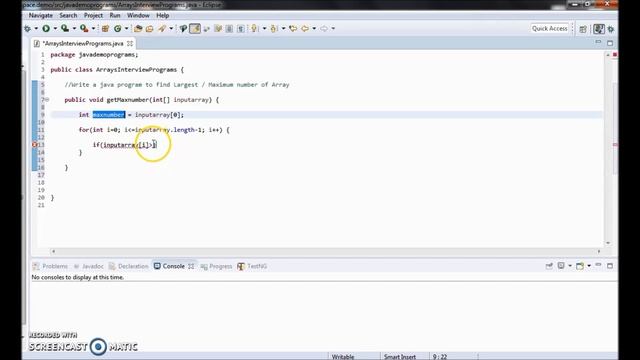This screenshot has width=640, height=360.
Task: Open Forward history dropdown arrow
Action: 333,29
